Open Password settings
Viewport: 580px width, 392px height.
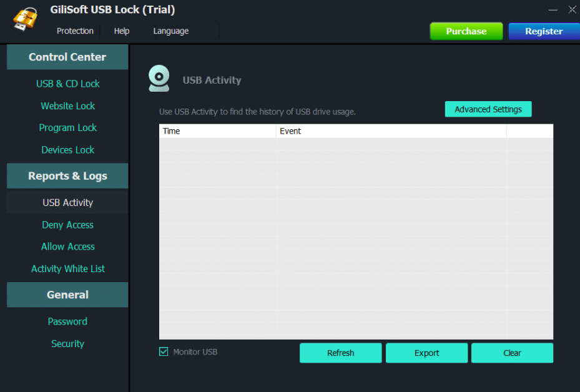click(x=67, y=321)
